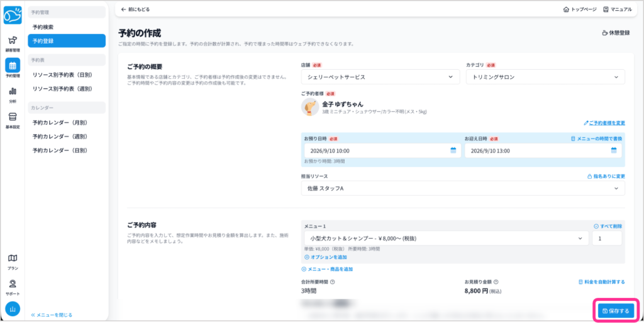This screenshot has width=644, height=323.
Task: Click the プラン map icon
Action: click(x=13, y=261)
